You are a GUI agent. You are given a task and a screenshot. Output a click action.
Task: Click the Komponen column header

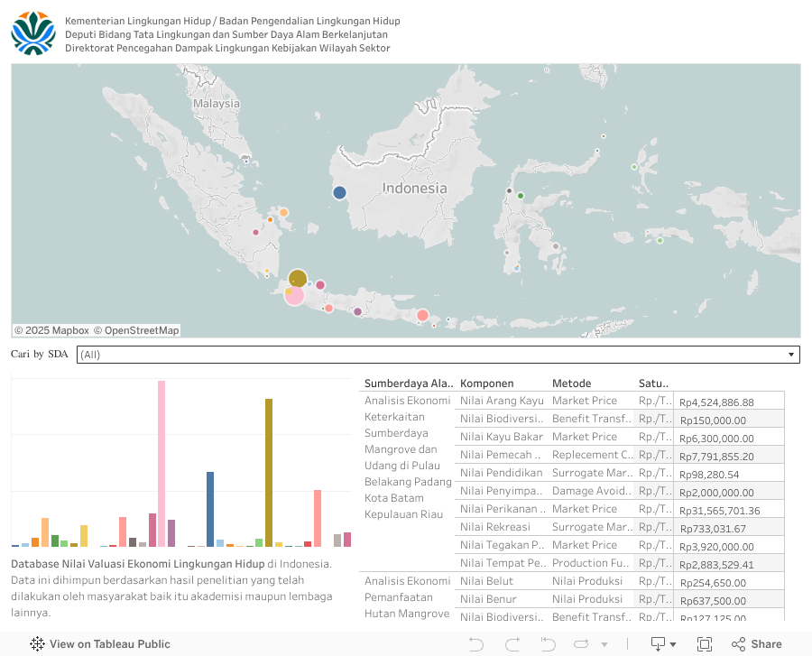click(487, 383)
